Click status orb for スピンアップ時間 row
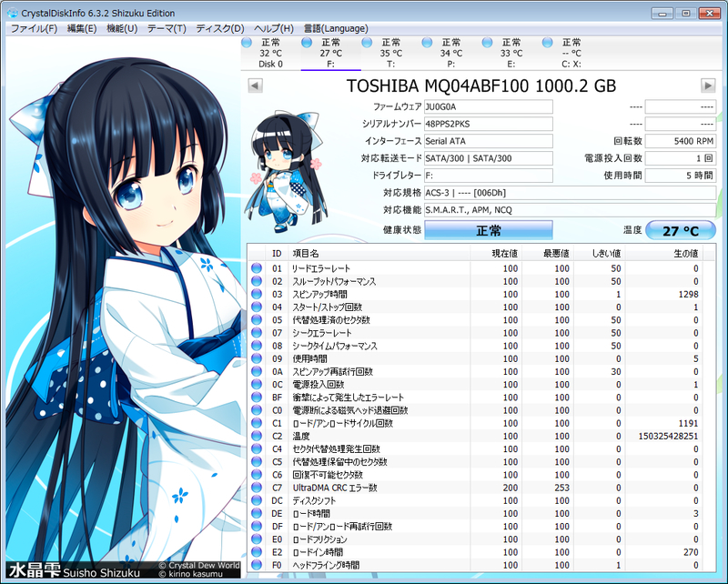 point(257,295)
